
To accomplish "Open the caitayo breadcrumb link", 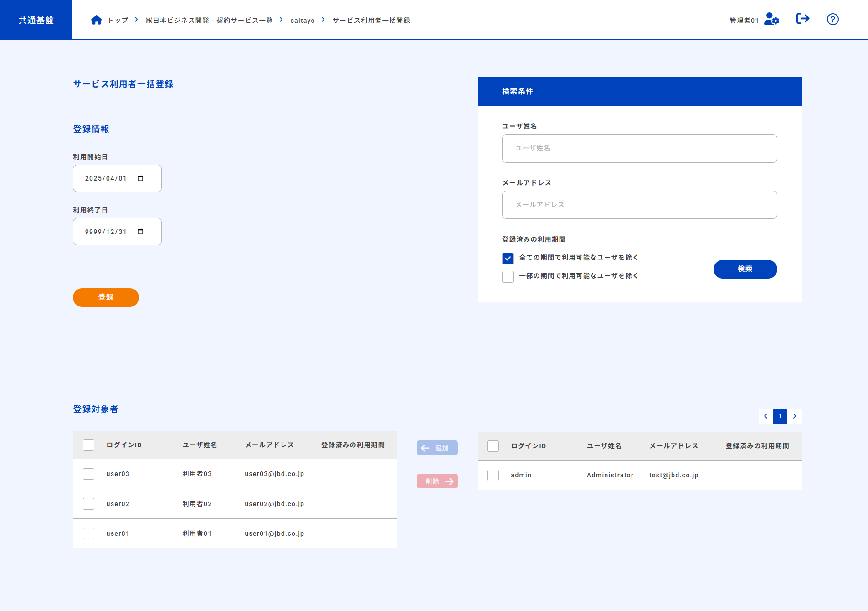I will (302, 20).
